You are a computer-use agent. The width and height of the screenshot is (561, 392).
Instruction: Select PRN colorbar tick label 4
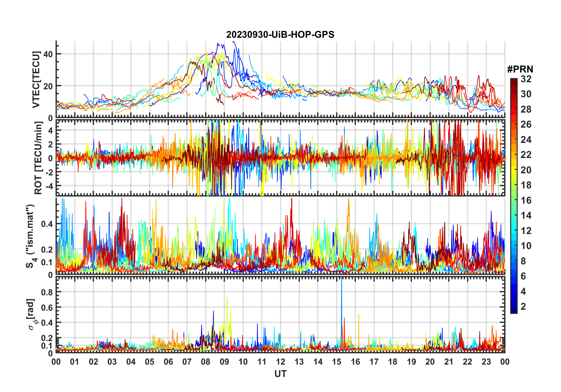tap(523, 291)
